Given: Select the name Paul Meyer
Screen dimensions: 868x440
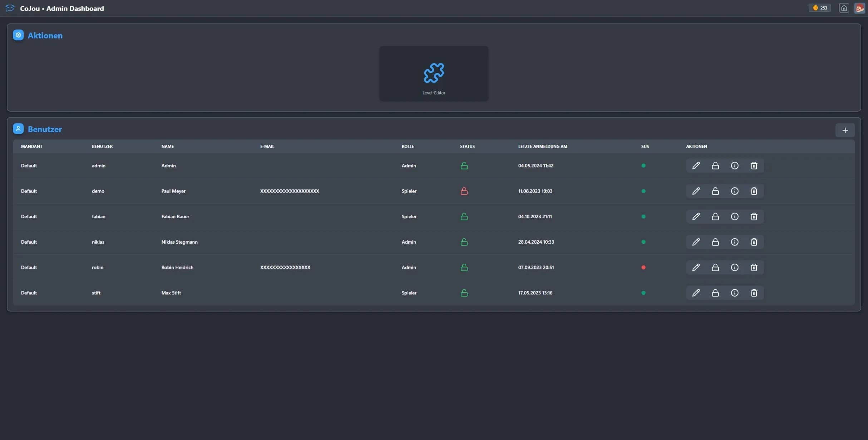Looking at the screenshot, I should (173, 191).
